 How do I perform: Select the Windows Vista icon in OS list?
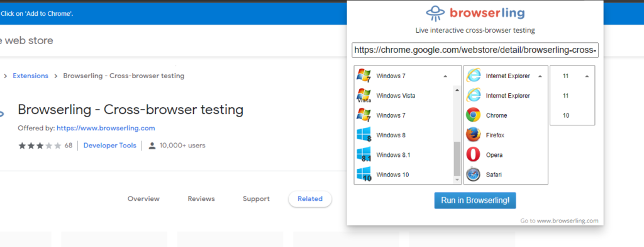(x=364, y=96)
